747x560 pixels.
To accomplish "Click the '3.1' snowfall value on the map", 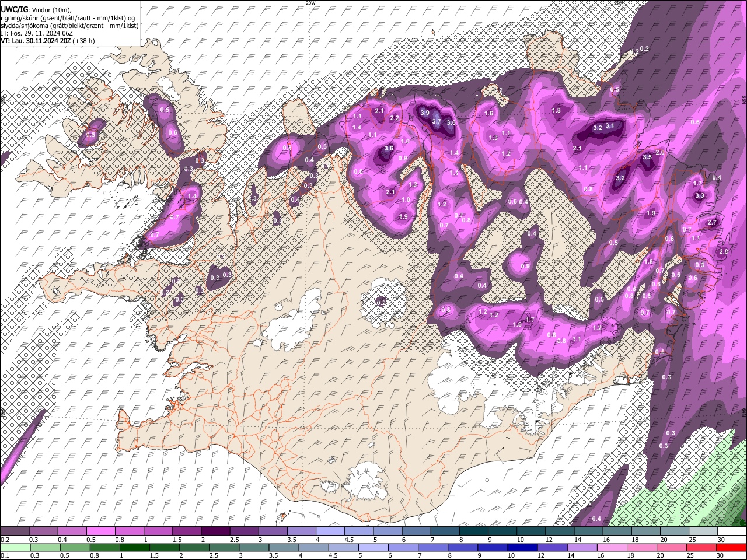I will [610, 125].
